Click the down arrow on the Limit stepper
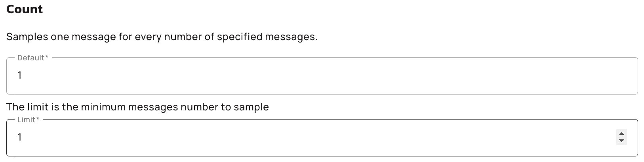Image resolution: width=644 pixels, height=162 pixels. tap(621, 141)
